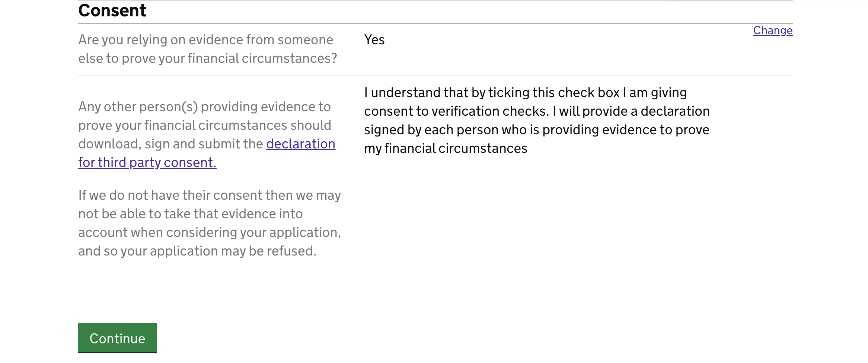The image size is (868, 363).
Task: Click the warning text about refused applications
Action: (x=210, y=222)
